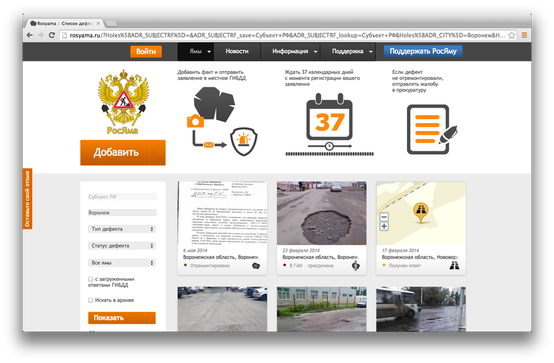The height and width of the screenshot is (363, 554).
Task: Click the yellow road marker on map
Action: 420,212
